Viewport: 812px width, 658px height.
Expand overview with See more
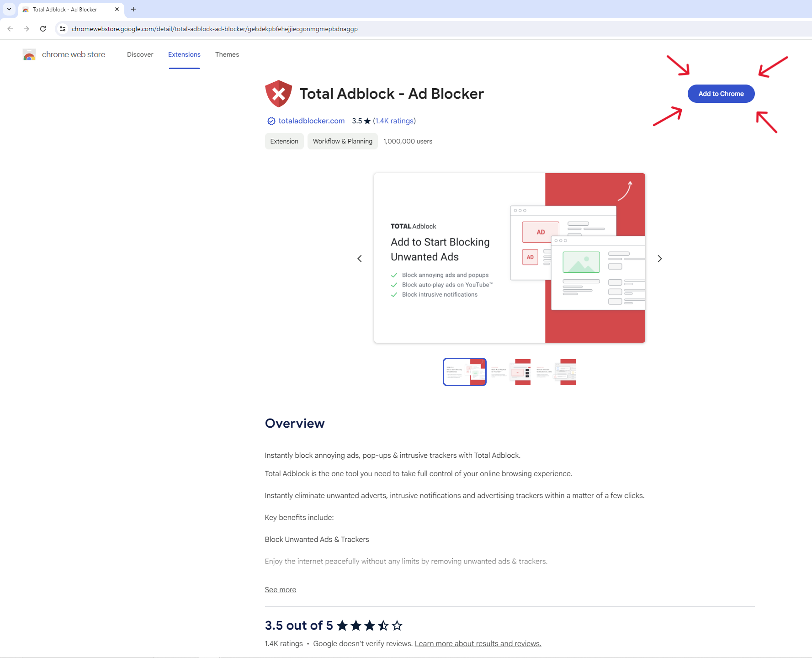(281, 589)
